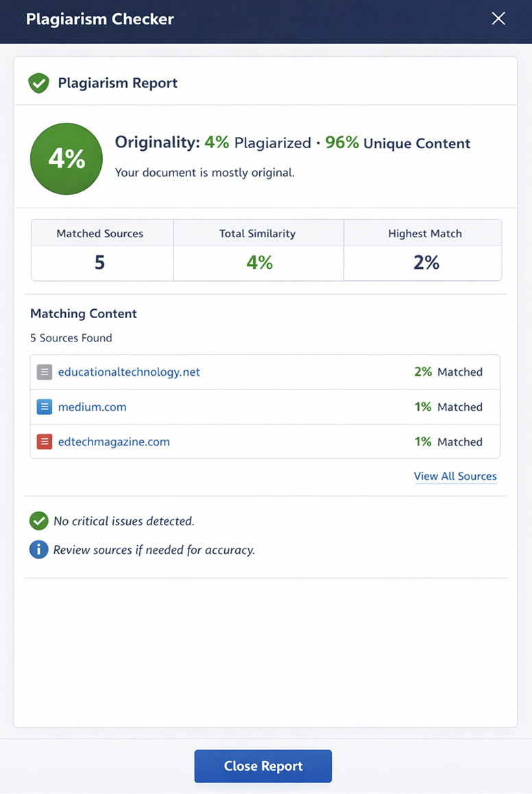Open the edtechmagazine.com source link
This screenshot has height=794, width=532.
point(114,442)
